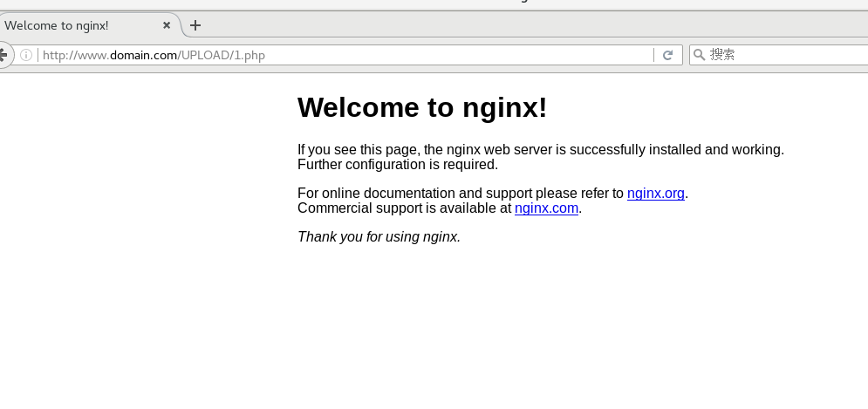Open a new tab with plus button
Screen dimensions: 868x409
195,25
